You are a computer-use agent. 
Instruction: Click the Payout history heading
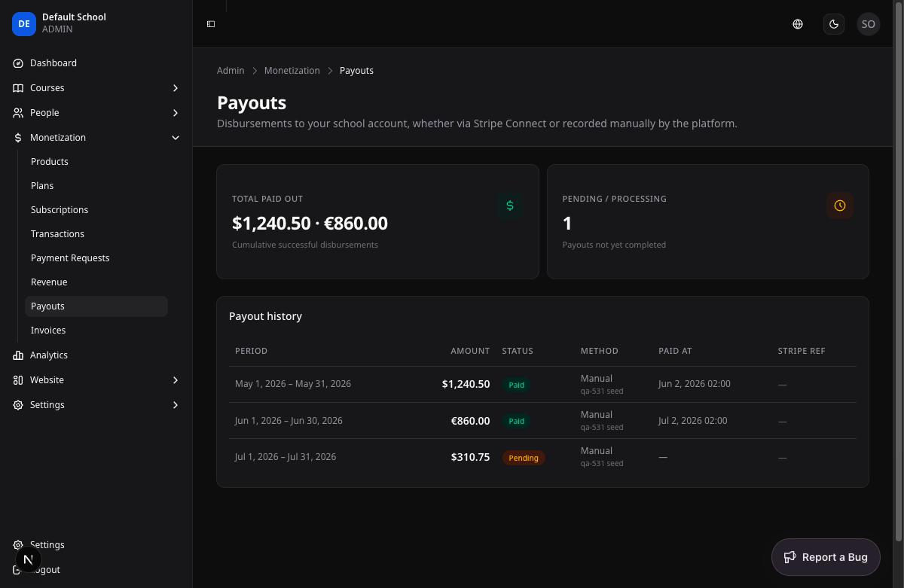click(265, 316)
